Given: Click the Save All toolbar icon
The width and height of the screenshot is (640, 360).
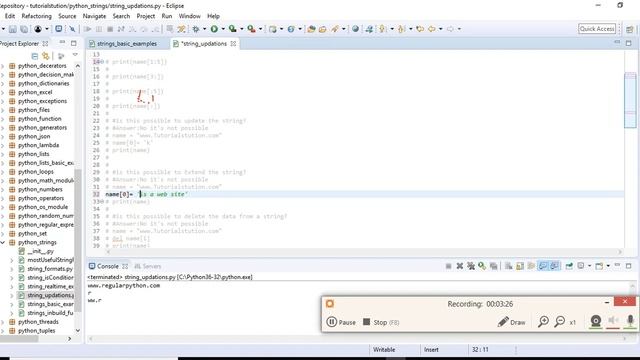Looking at the screenshot, I should coord(24,29).
